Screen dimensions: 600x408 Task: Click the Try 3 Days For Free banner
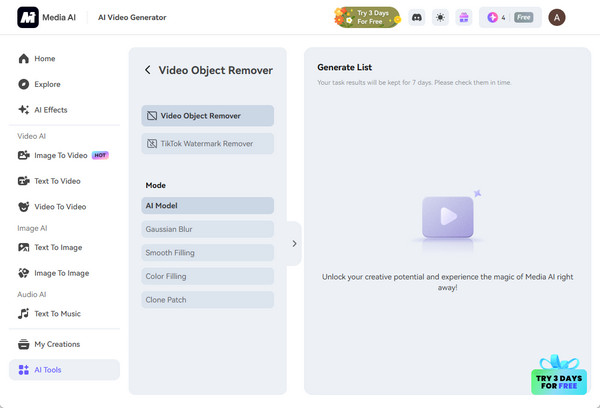[367, 17]
